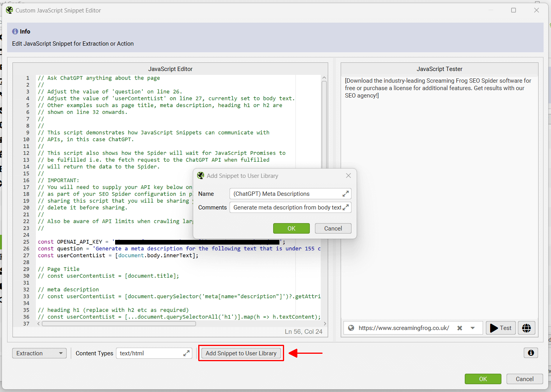The height and width of the screenshot is (392, 551).
Task: Click the comment line '// IMPORTANT:'
Action: (x=58, y=180)
